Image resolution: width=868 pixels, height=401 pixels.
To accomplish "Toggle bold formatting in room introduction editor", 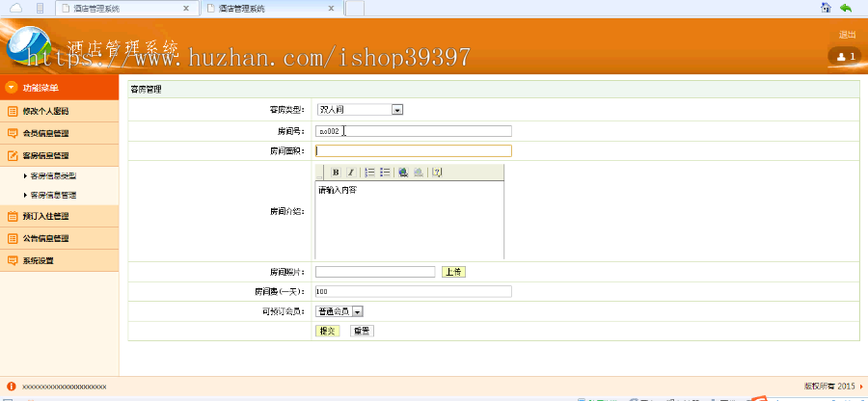I will pos(336,172).
